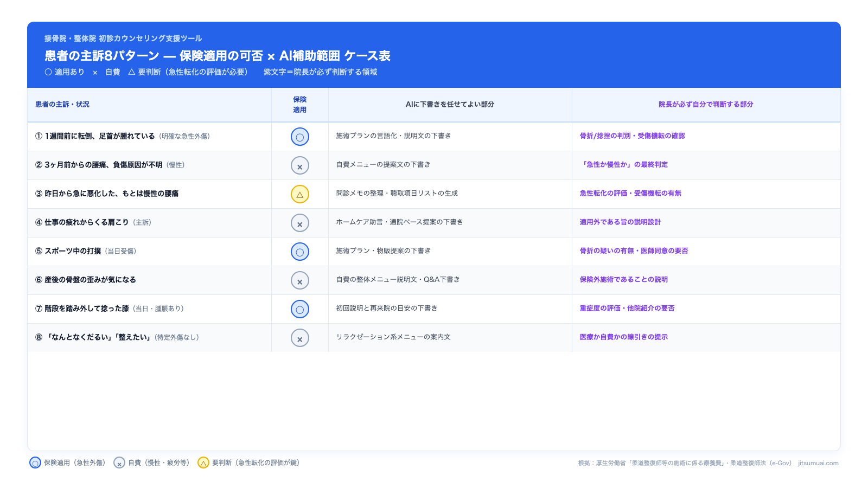Image resolution: width=868 pixels, height=488 pixels.
Task: Click the column header 院長が必ず自分で判断する部分
Action: point(706,104)
